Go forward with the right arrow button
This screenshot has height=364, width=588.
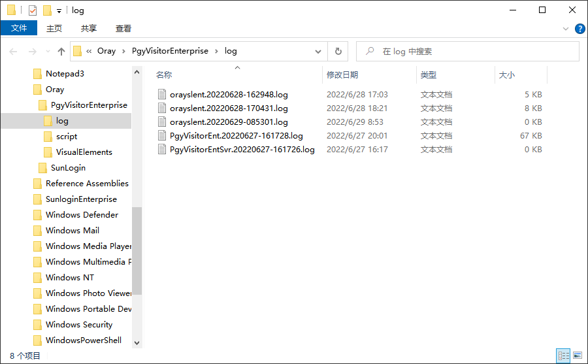point(33,52)
